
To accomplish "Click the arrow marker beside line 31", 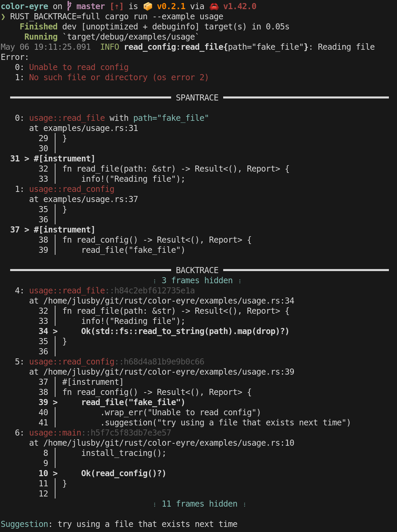I will [x=27, y=159].
